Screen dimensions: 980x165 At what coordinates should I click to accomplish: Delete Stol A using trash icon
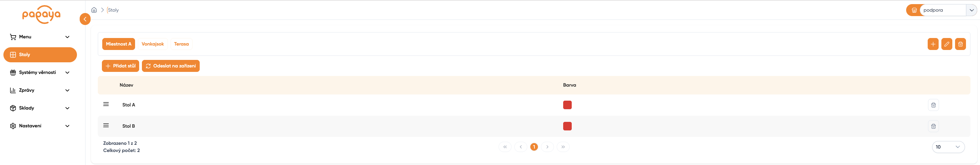point(933,105)
